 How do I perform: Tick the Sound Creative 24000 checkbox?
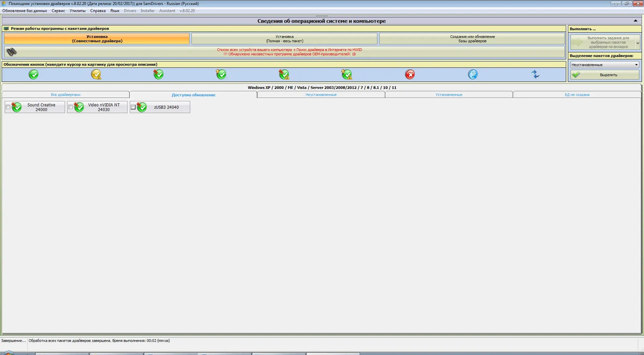tap(8, 107)
